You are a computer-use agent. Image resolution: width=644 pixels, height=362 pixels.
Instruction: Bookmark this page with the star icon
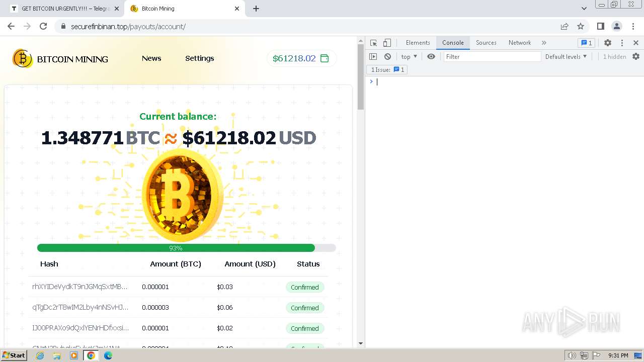pyautogui.click(x=581, y=26)
